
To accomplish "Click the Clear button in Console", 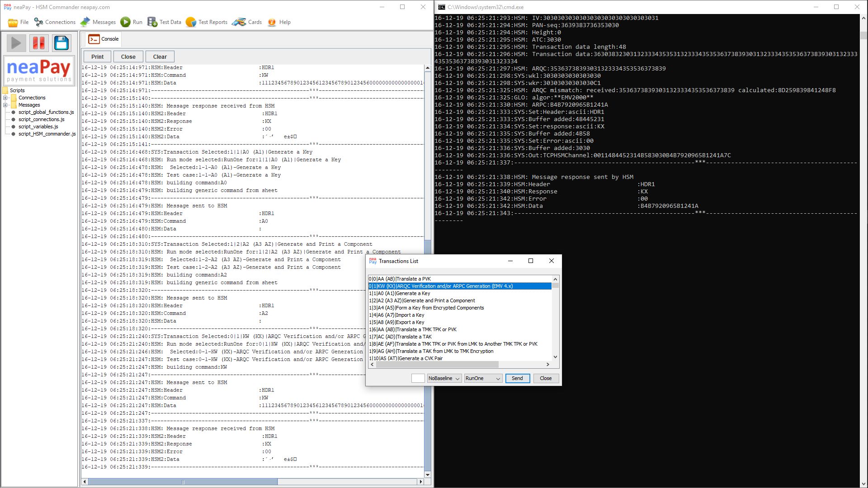I will point(160,56).
